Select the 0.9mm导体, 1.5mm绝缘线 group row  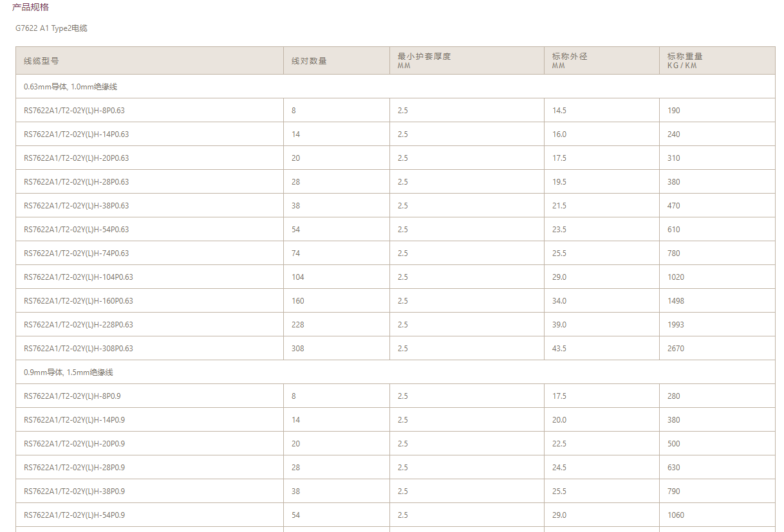[x=68, y=372]
